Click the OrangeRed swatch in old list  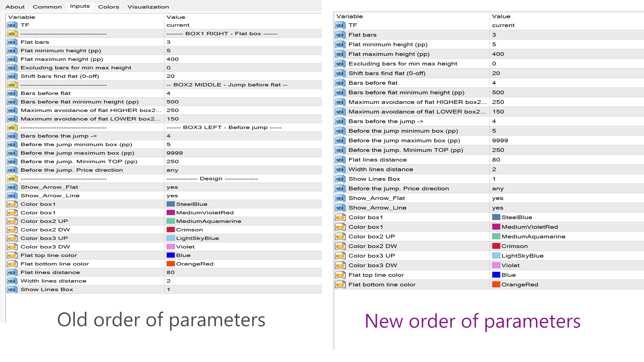click(x=171, y=264)
